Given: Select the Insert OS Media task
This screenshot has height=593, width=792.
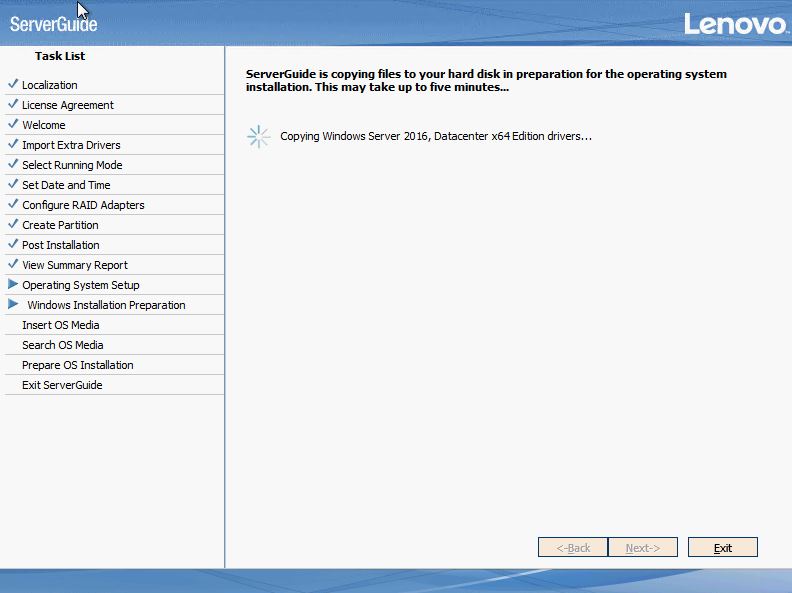Looking at the screenshot, I should (x=115, y=325).
